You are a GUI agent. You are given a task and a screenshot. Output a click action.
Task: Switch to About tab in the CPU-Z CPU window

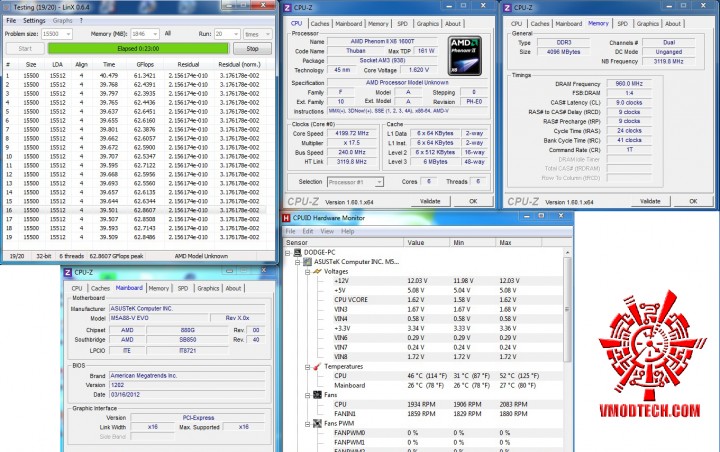(453, 24)
